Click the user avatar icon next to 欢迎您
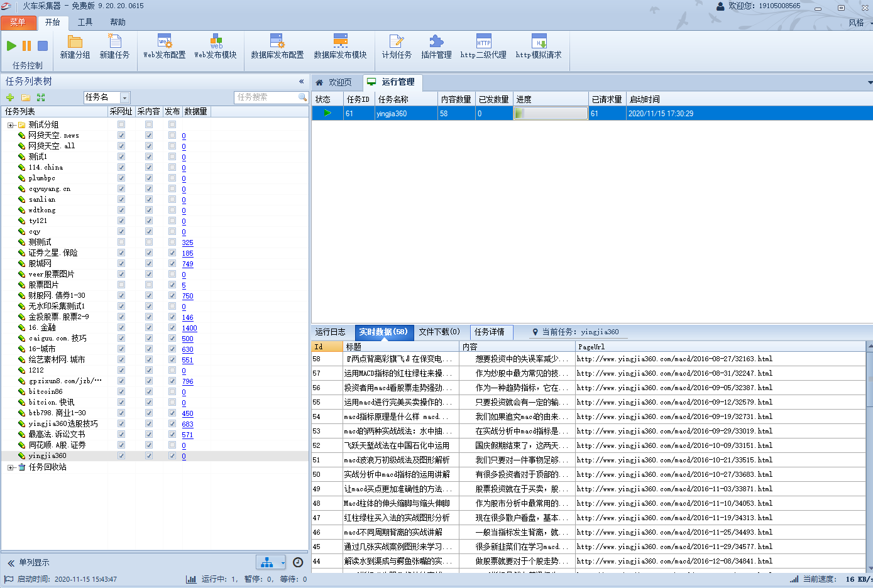 tap(720, 6)
